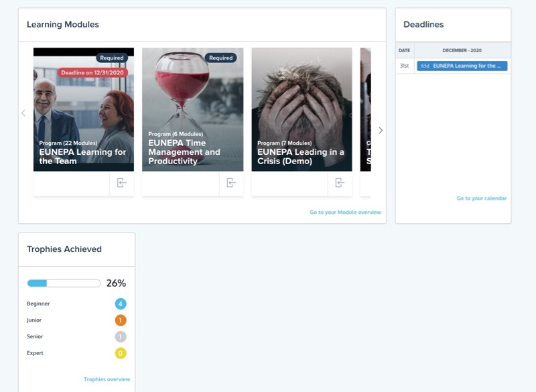The width and height of the screenshot is (536, 392).
Task: Go to previous learning modules with left chevron
Action: (x=23, y=113)
